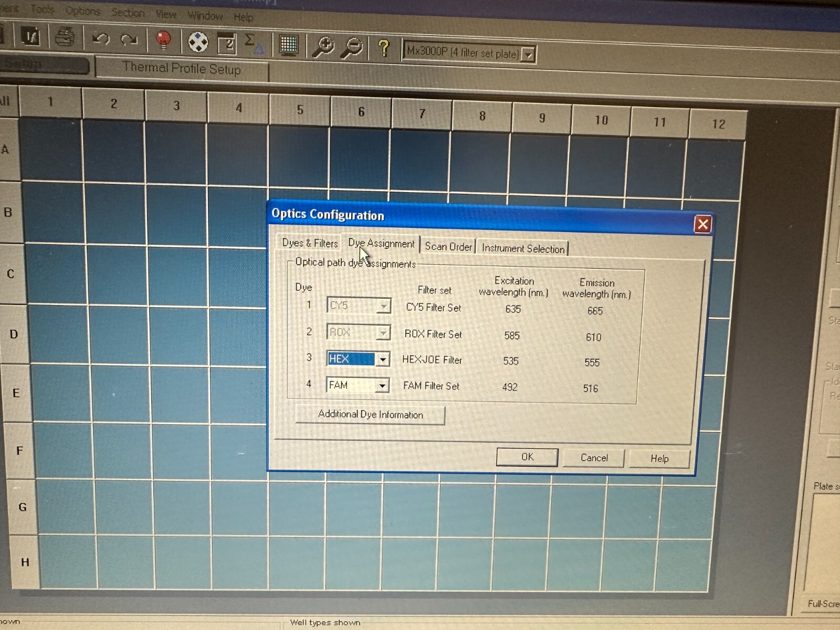Select plate column 3 header
This screenshot has width=840, height=630.
click(x=176, y=106)
